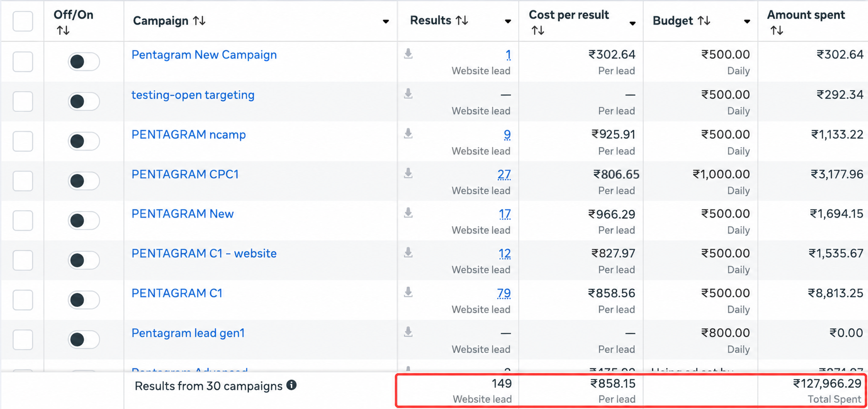This screenshot has width=868, height=409.
Task: Download results icon for PENTAGRAM ncamp
Action: (408, 133)
